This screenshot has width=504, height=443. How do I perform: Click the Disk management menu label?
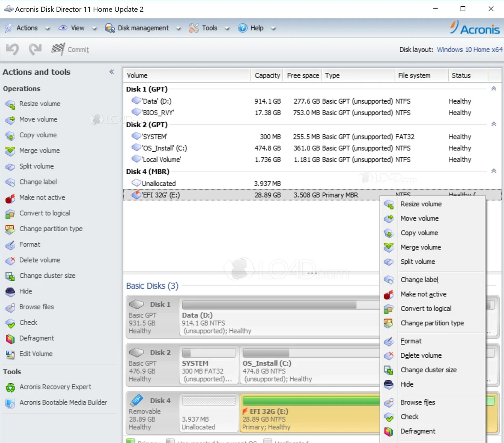tap(143, 28)
